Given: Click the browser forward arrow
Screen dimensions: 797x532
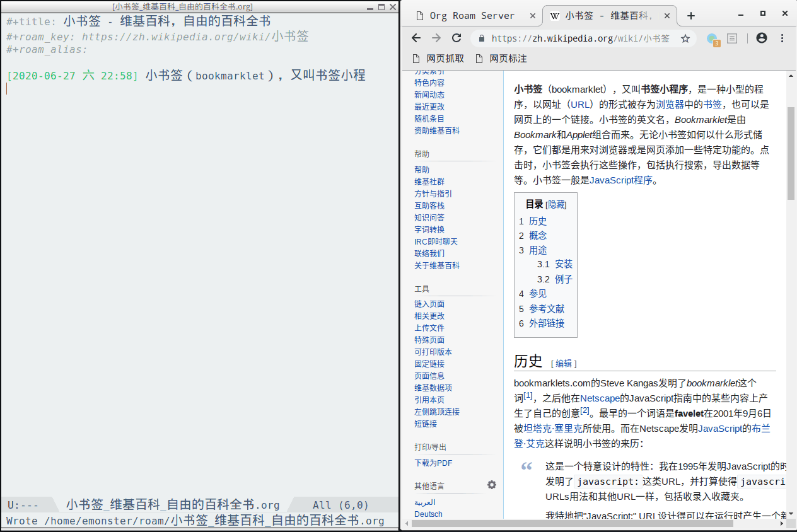Looking at the screenshot, I should click(436, 38).
